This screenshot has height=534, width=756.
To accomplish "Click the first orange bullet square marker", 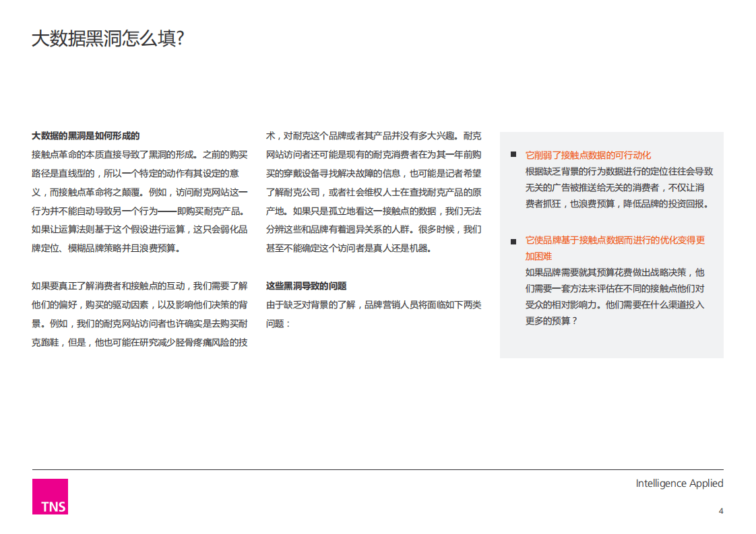I will coord(513,154).
